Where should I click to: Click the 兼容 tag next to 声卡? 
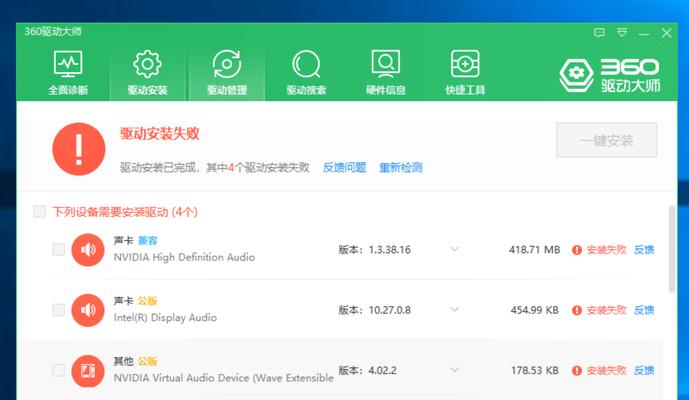147,240
